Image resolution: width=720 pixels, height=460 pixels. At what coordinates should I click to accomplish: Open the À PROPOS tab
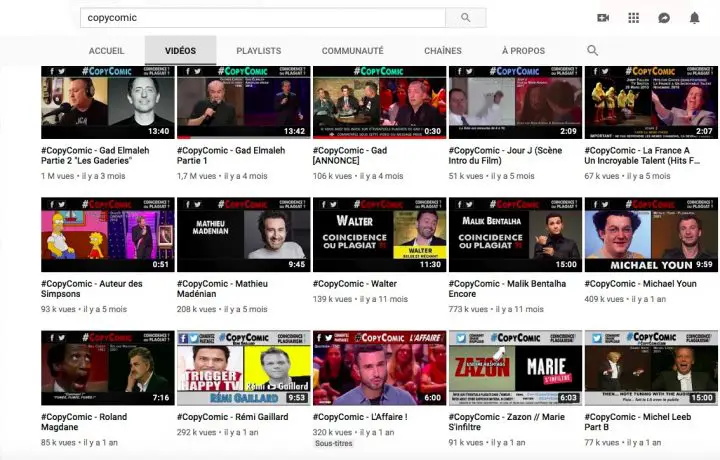coord(523,50)
